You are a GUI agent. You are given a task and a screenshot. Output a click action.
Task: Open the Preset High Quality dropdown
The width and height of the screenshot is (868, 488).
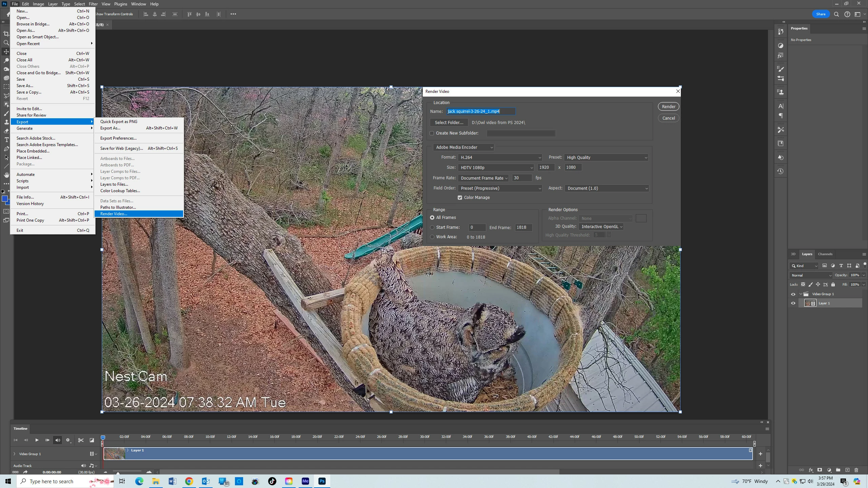pos(606,157)
